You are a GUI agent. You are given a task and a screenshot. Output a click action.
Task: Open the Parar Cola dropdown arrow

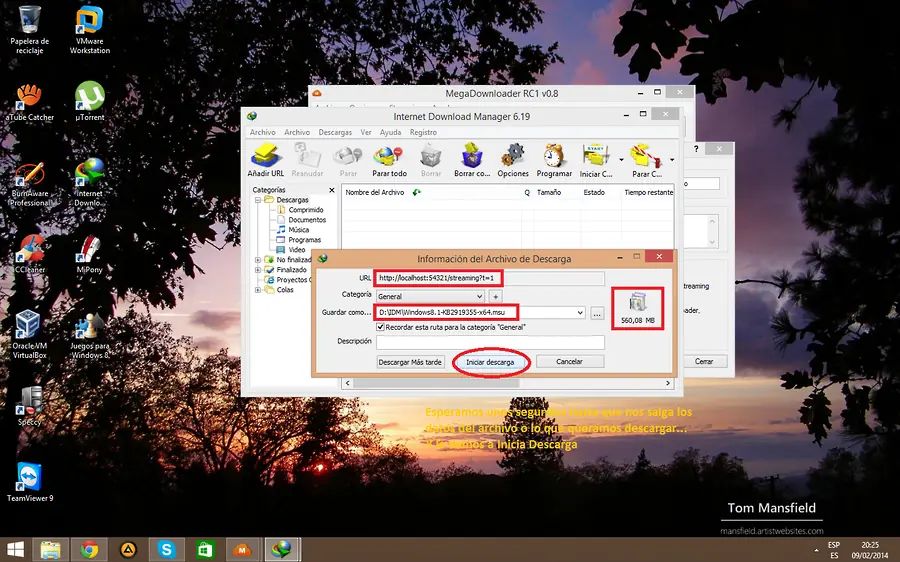[672, 160]
